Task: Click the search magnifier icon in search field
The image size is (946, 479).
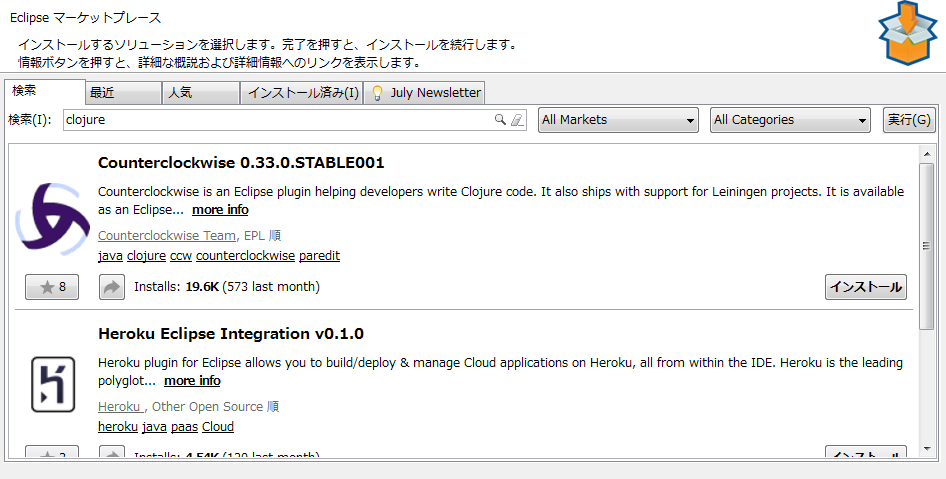Action: (500, 119)
